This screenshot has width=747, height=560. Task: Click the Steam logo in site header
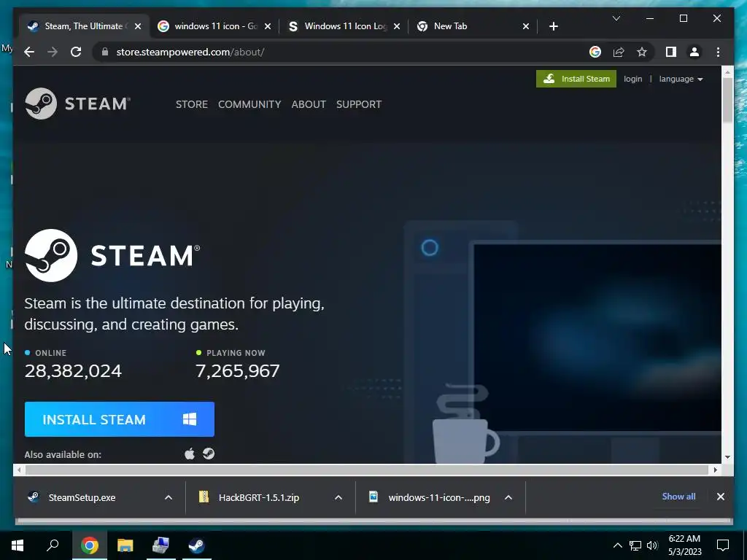77,104
